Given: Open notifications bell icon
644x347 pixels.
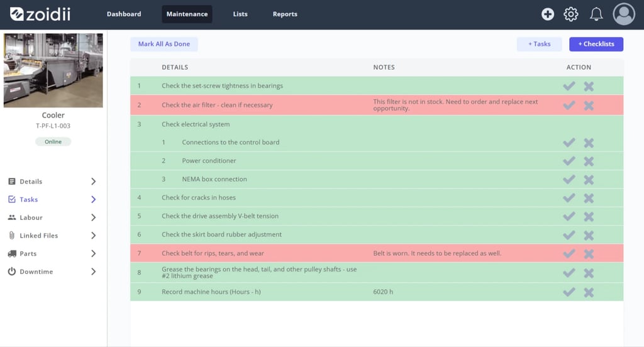Looking at the screenshot, I should [596, 14].
